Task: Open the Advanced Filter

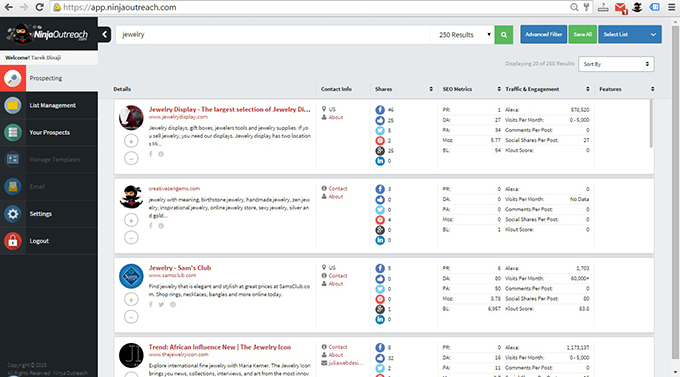Action: click(543, 34)
